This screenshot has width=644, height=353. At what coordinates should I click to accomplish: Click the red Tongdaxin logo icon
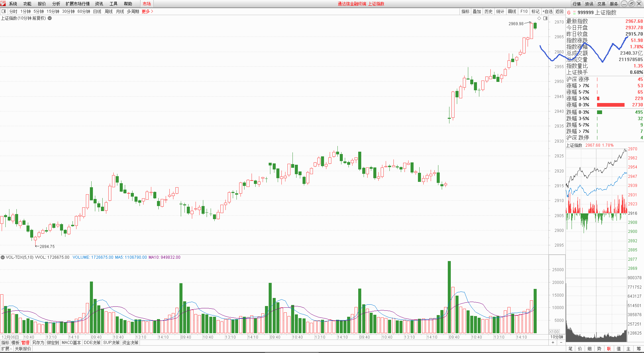(3, 4)
